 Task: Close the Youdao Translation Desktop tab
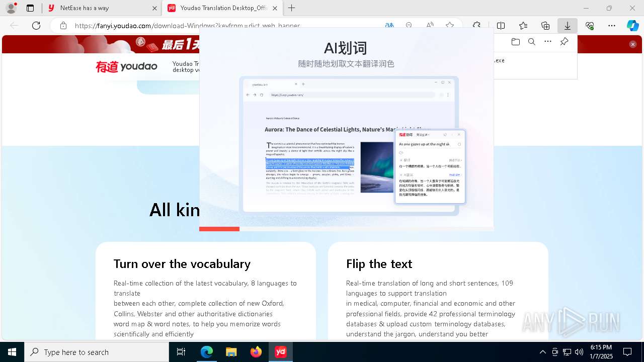(x=275, y=8)
